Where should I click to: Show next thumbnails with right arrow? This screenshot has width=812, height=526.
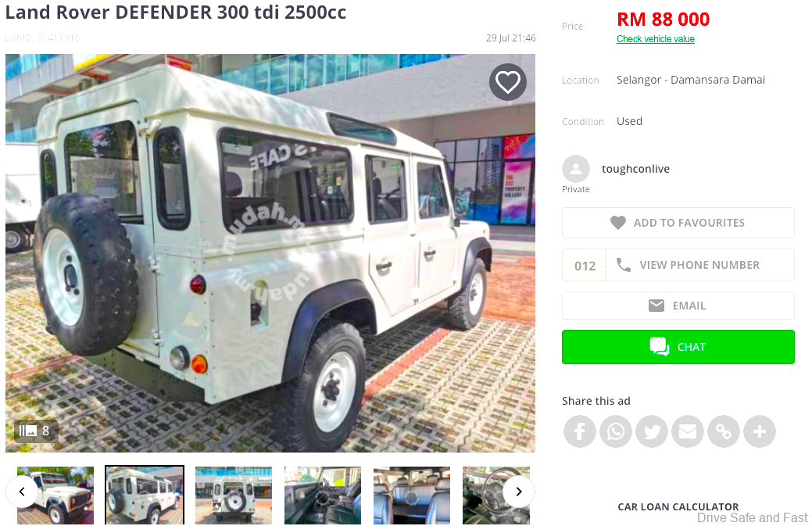518,492
